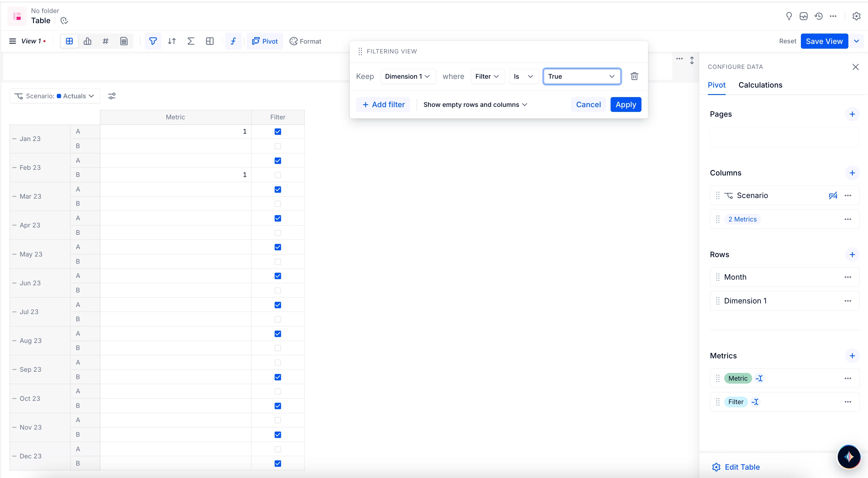The width and height of the screenshot is (868, 478).
Task: Click the sigma totals icon
Action: click(191, 41)
